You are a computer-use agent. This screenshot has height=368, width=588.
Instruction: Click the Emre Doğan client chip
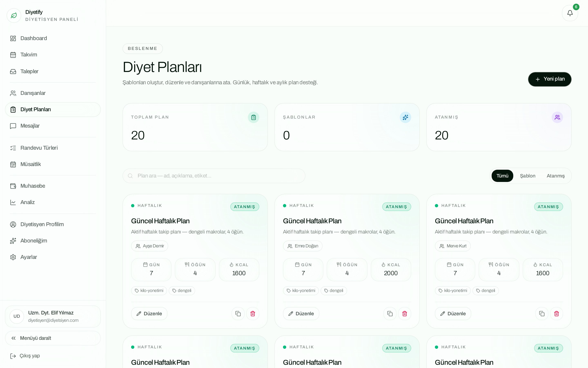click(303, 246)
